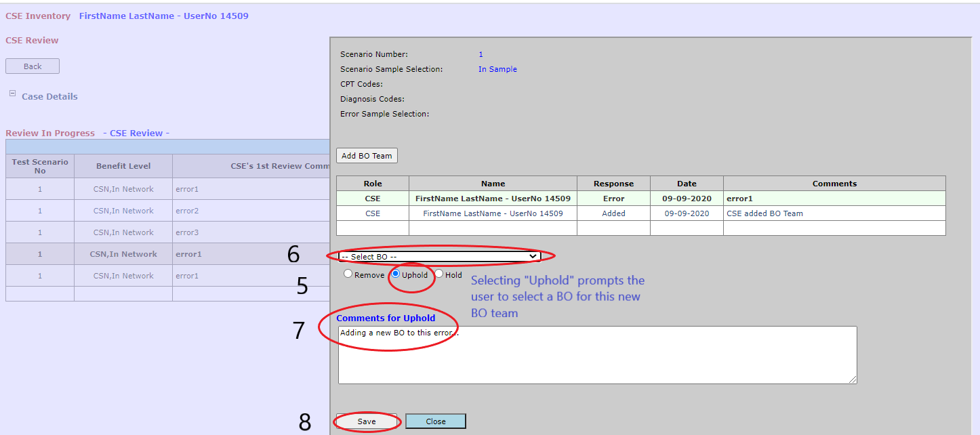Click the Name column header
The image size is (980, 435).
click(493, 184)
